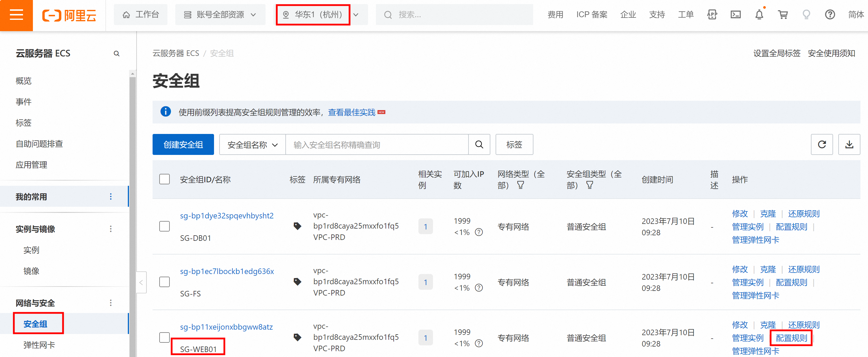The width and height of the screenshot is (868, 357).
Task: Click 安全使用须知 link
Action: pyautogui.click(x=832, y=53)
